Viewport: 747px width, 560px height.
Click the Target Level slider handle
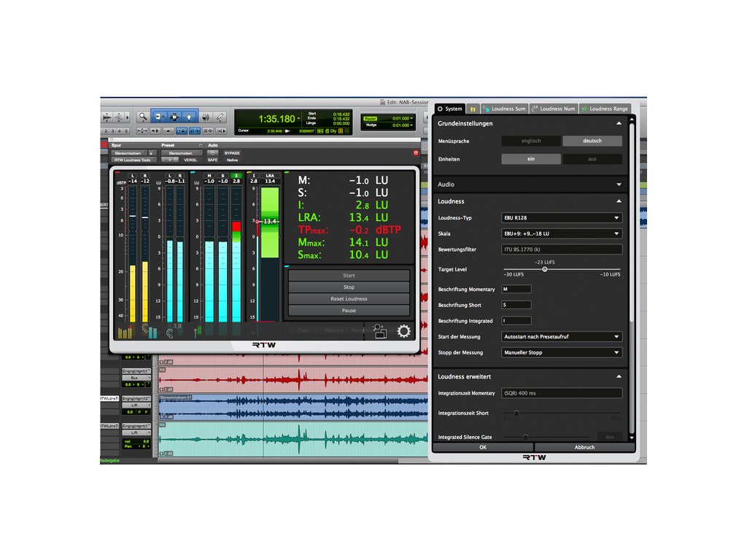pyautogui.click(x=544, y=269)
